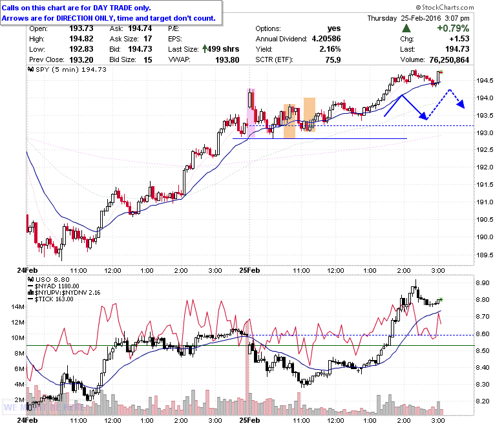This screenshot has width=504, height=426.
Task: Click the Options value 'yes'
Action: tap(334, 28)
